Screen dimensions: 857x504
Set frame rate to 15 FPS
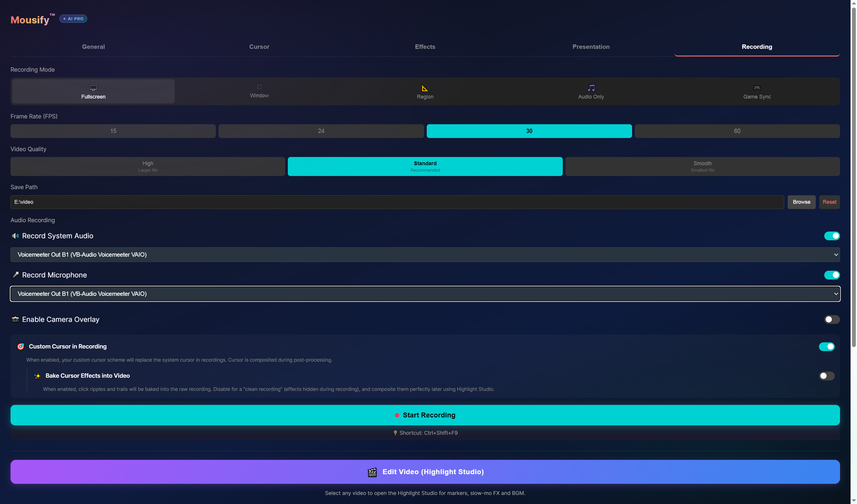tap(113, 131)
